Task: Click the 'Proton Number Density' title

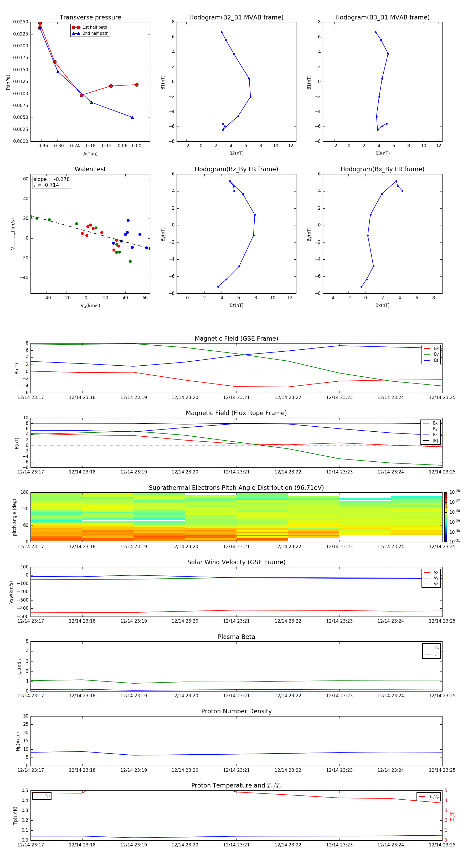Action: [236, 711]
